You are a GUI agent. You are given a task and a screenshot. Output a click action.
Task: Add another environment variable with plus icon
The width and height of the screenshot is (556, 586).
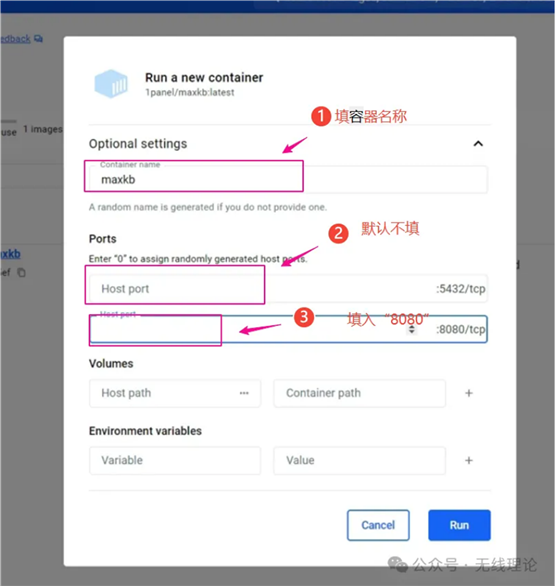[x=469, y=460]
